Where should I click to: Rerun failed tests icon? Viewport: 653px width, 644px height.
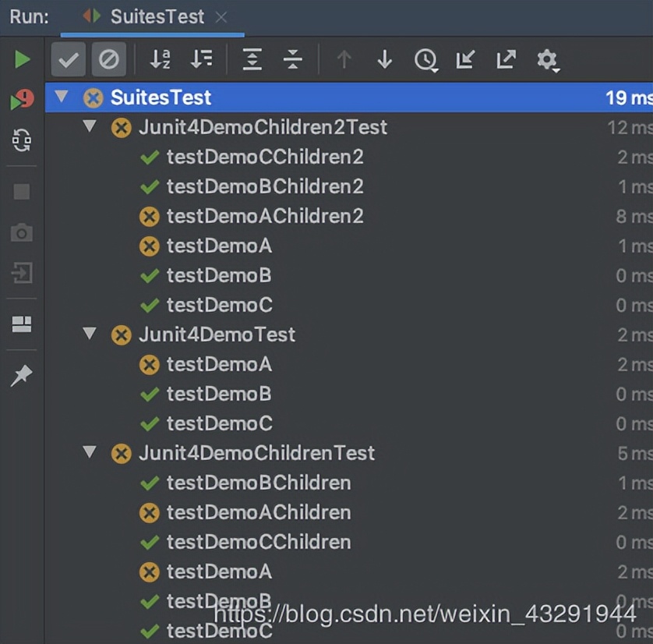[22, 100]
